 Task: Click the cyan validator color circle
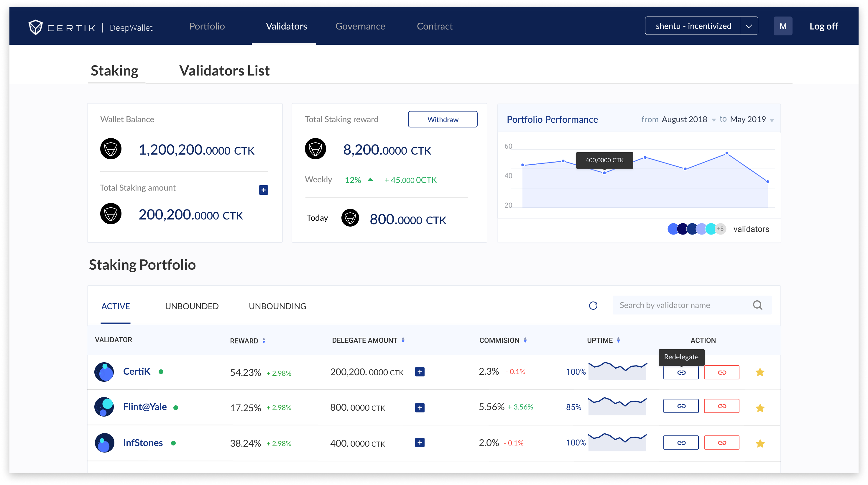pyautogui.click(x=711, y=229)
